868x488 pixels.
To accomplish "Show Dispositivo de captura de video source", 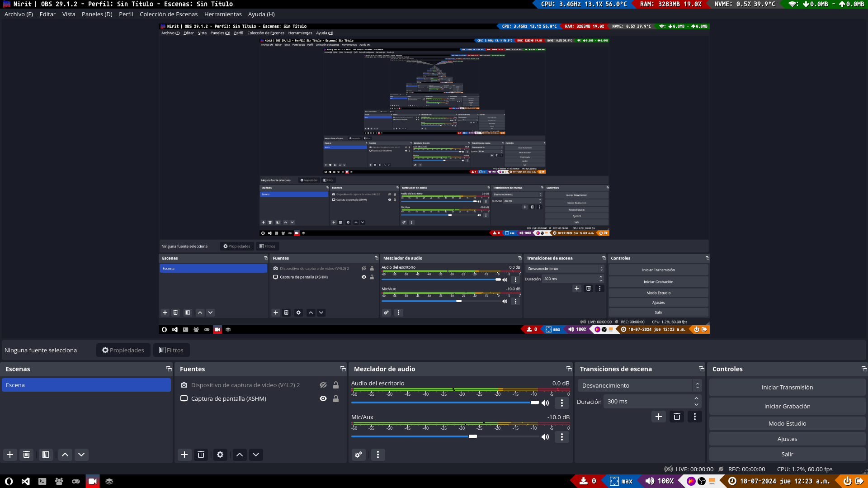I will coord(323,385).
